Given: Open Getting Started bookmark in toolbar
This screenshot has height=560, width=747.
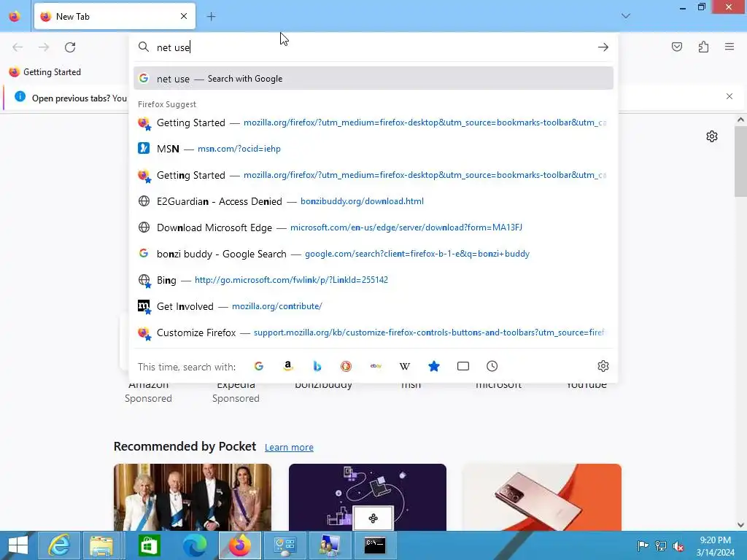Looking at the screenshot, I should point(45,72).
